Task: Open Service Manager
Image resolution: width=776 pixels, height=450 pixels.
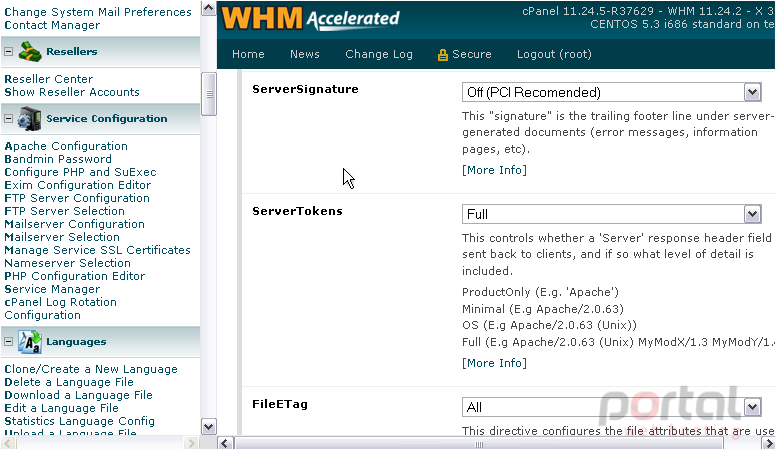Action: [52, 289]
